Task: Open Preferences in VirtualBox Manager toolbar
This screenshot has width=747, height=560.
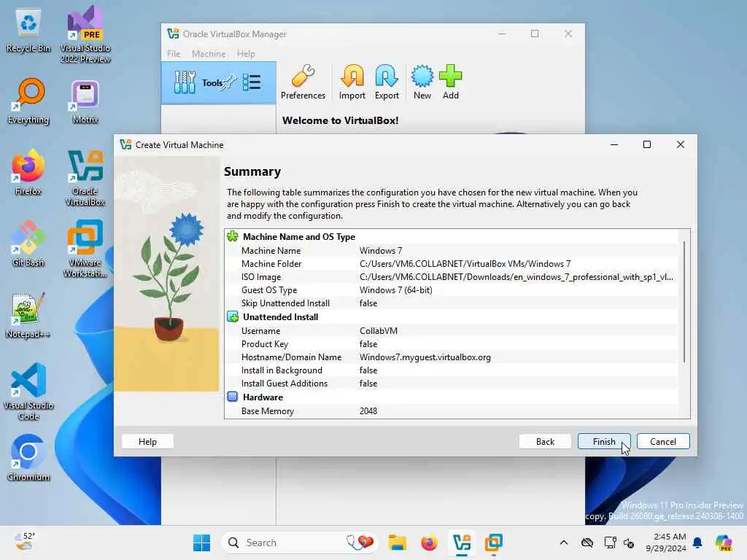Action: 303,82
